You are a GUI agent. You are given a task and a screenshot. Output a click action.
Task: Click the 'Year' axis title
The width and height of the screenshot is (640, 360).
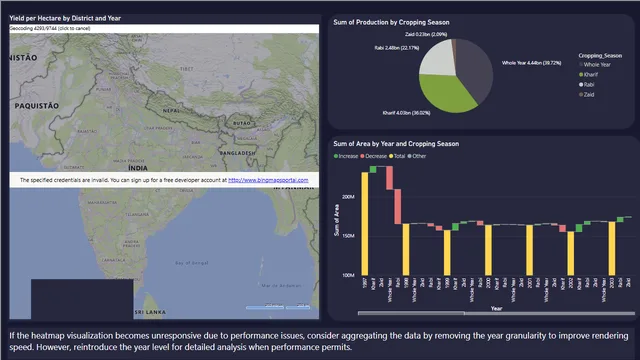[496, 309]
